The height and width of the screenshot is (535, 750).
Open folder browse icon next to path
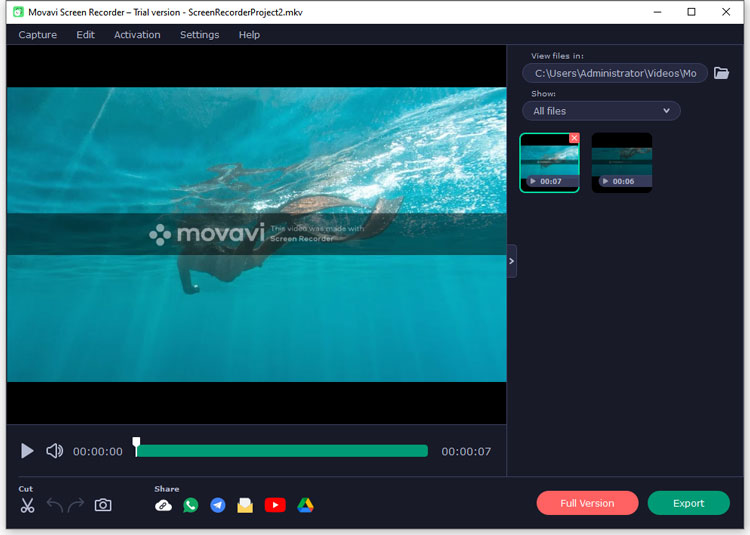tap(721, 73)
